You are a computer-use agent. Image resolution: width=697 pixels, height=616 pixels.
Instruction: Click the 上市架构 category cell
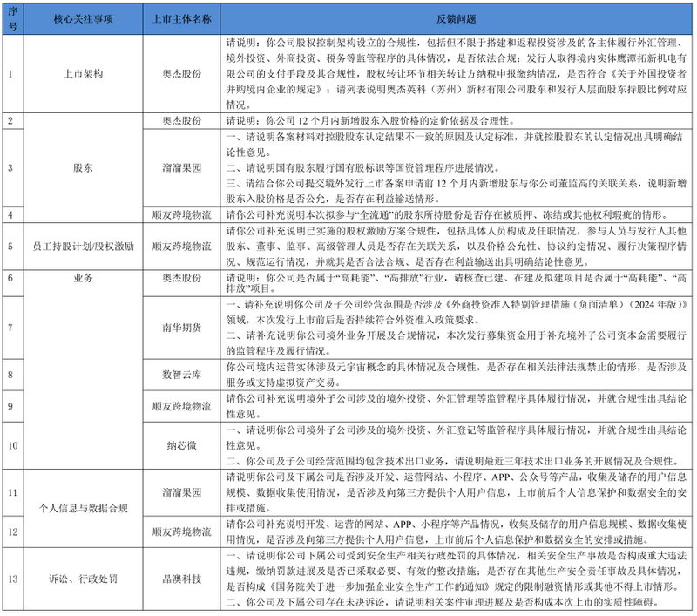[83, 74]
